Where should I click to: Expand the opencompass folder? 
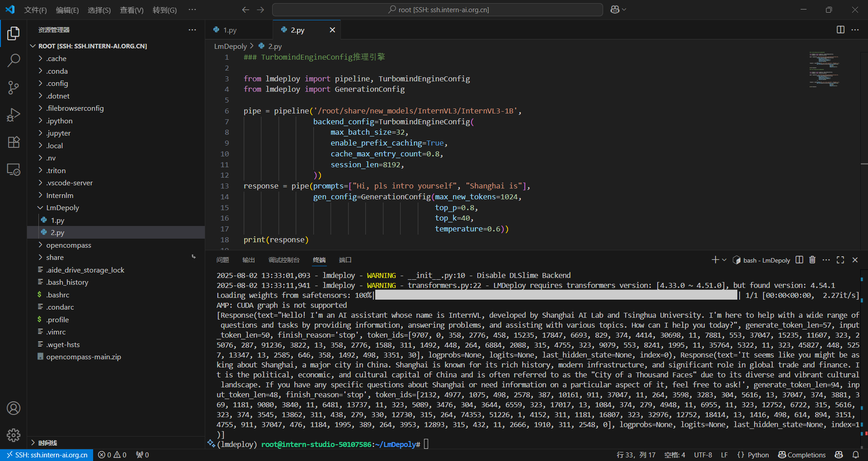pyautogui.click(x=116, y=245)
